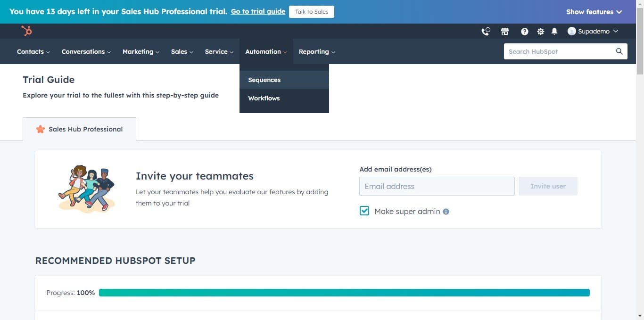Click the Email address input field
The image size is (644, 320).
437,186
